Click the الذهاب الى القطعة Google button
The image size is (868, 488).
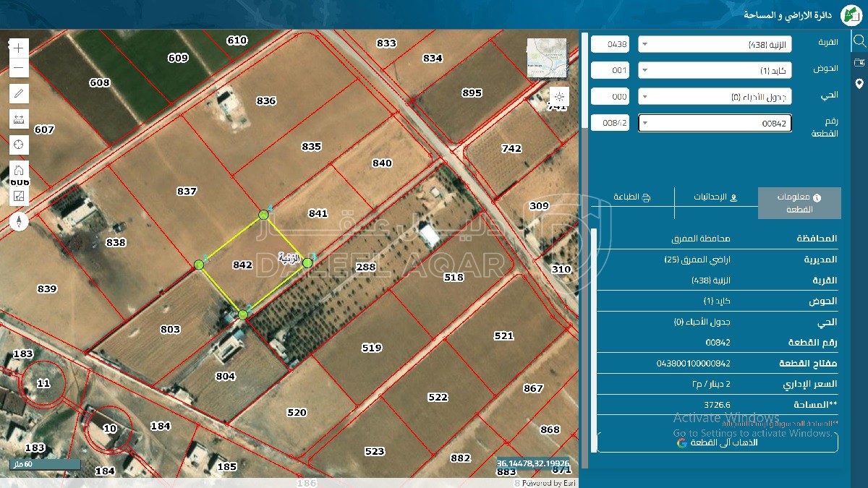[x=717, y=442]
